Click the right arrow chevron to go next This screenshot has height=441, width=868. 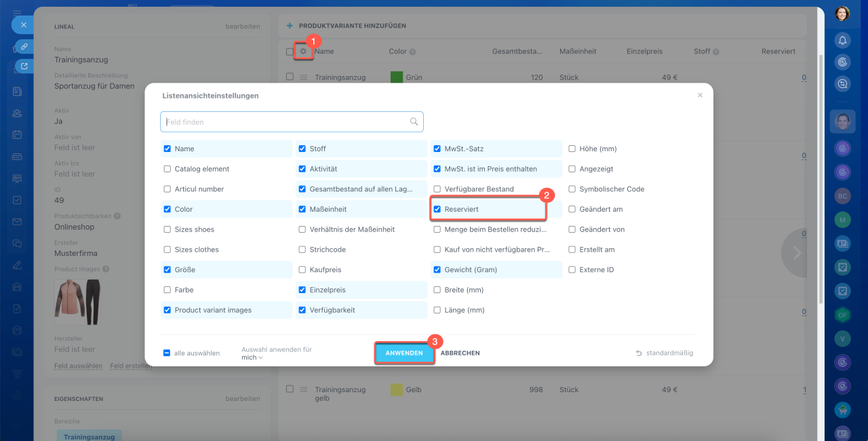(x=796, y=253)
